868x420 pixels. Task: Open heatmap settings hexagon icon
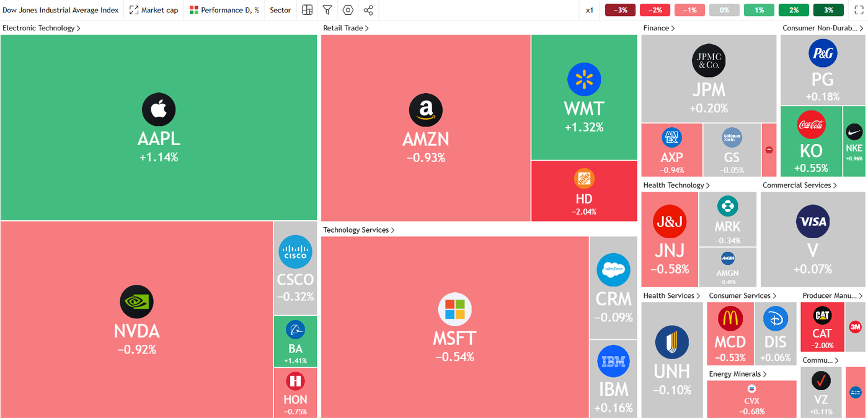(348, 10)
